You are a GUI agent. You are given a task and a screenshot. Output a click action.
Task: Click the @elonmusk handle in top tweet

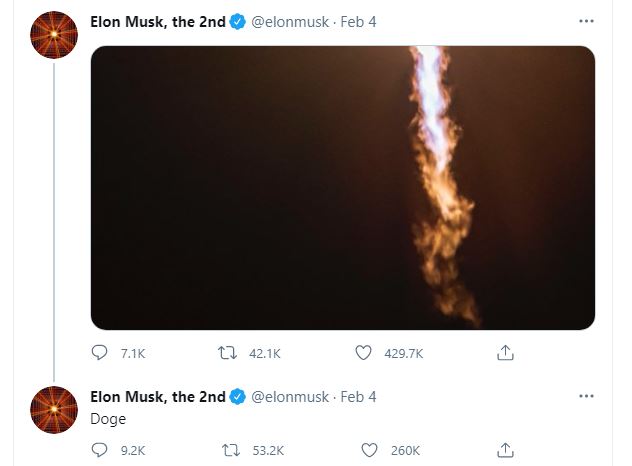[290, 22]
